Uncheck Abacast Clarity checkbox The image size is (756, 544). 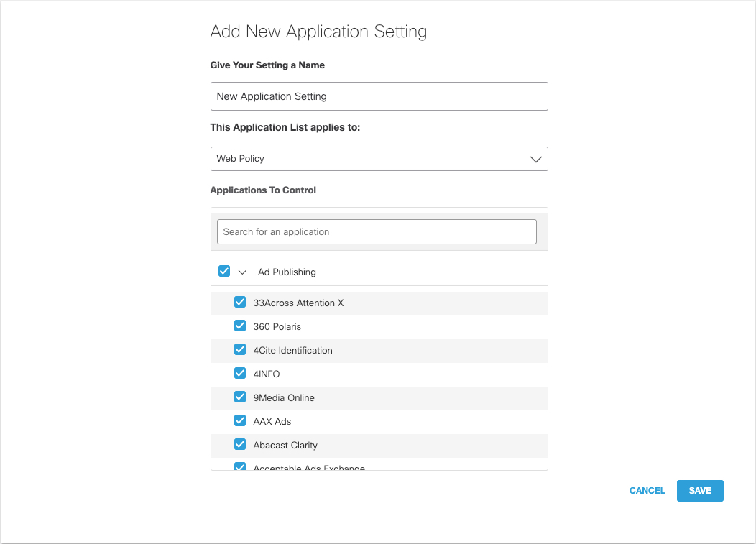[x=240, y=444]
